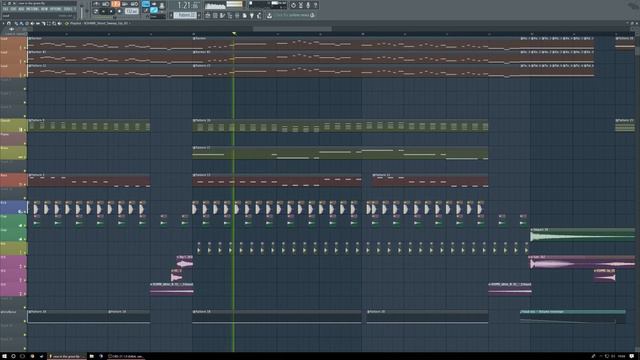Click the first icon in the shortcut toolbar row

tap(208, 16)
